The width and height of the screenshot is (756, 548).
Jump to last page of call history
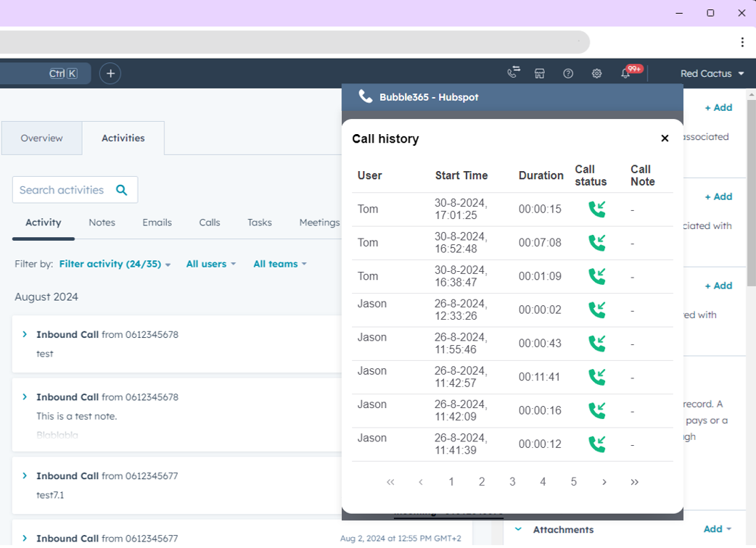[x=634, y=482]
